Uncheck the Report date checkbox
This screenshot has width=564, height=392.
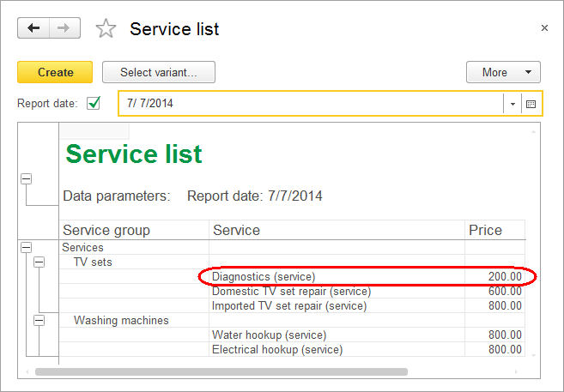94,104
